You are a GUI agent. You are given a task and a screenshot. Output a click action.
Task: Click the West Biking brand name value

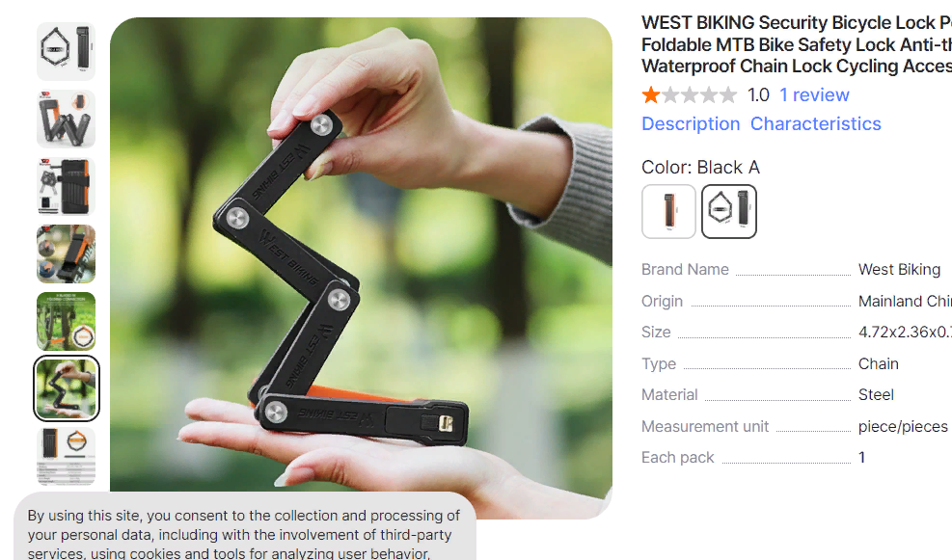click(x=899, y=269)
